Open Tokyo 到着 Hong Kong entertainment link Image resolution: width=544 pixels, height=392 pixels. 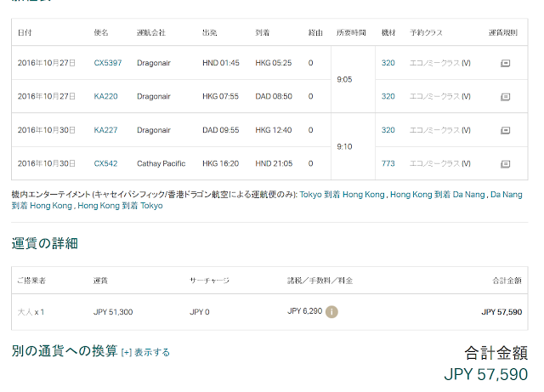(x=342, y=195)
